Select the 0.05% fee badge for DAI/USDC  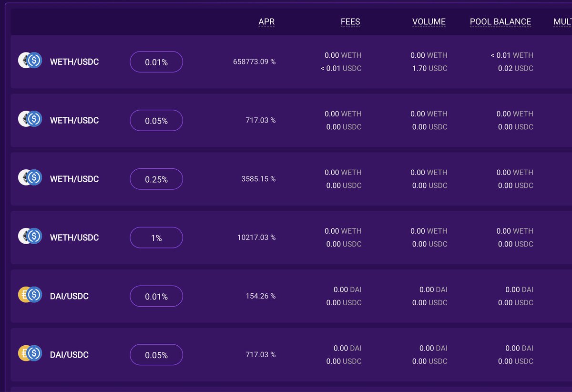(156, 355)
